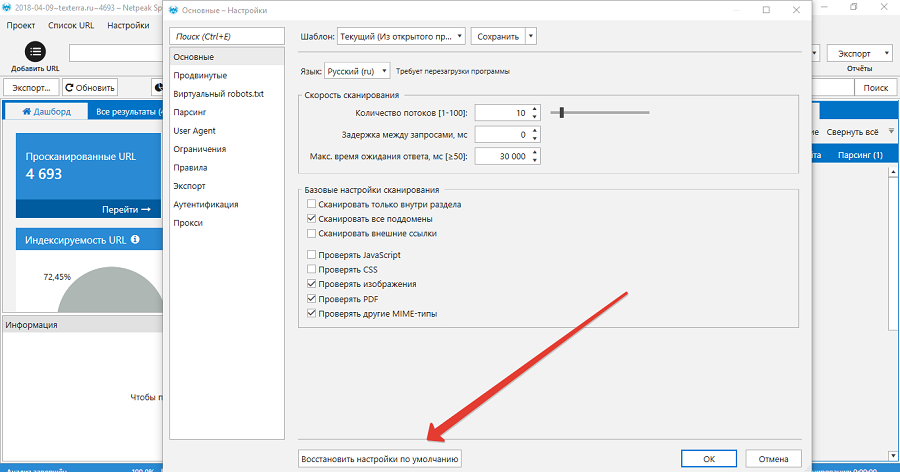Open the dropdown arrow next to Сохранить
The image size is (900, 472).
coord(531,36)
